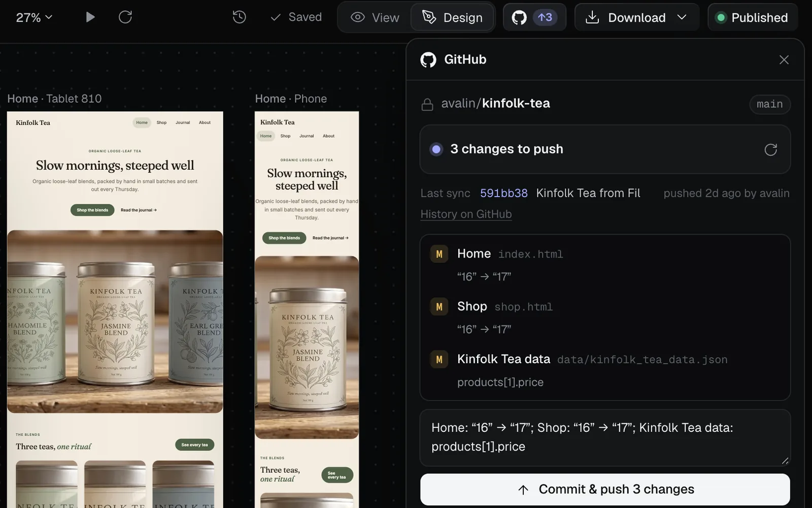Click the Published status button
The height and width of the screenshot is (508, 812).
(753, 17)
